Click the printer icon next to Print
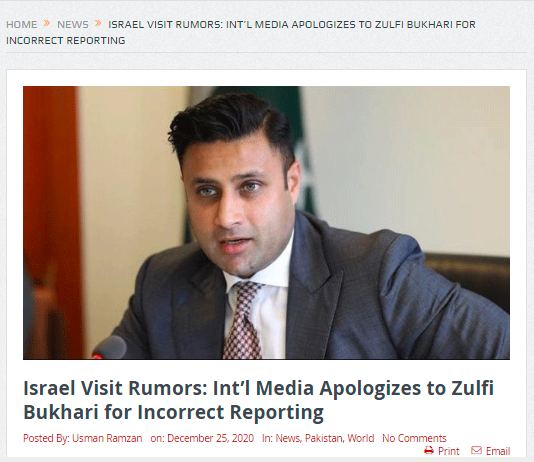This screenshot has width=534, height=462. (x=429, y=450)
